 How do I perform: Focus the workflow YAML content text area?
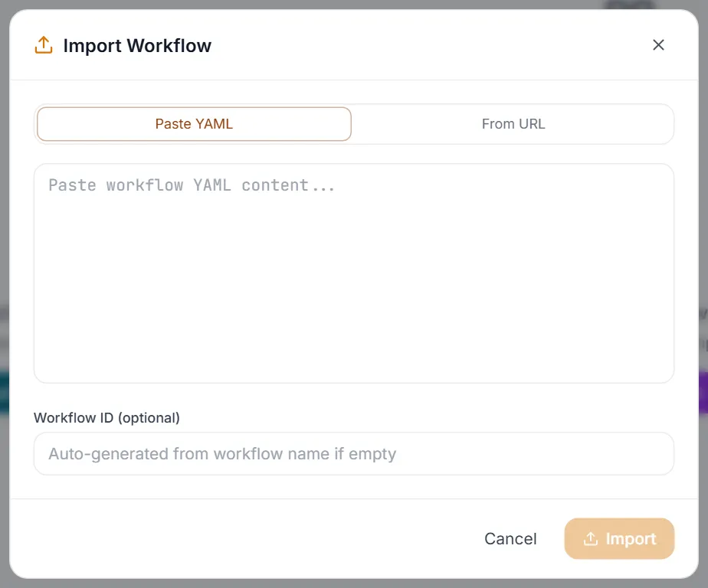[354, 273]
